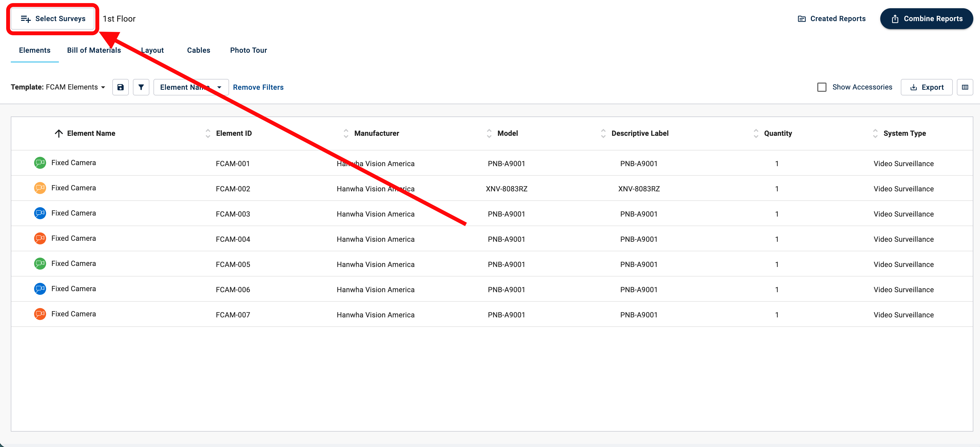The image size is (980, 447).
Task: Toggle sort on the Manufacturer column
Action: [x=346, y=133]
